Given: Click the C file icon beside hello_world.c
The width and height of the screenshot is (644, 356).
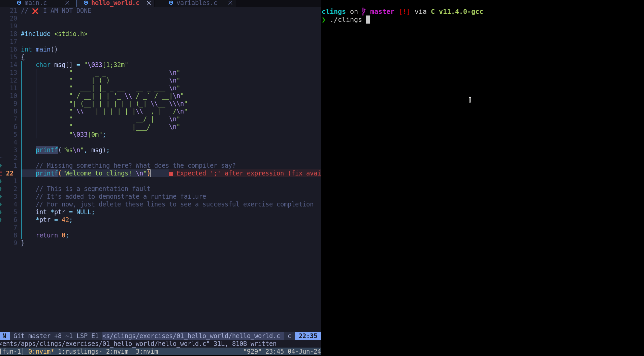Looking at the screenshot, I should [x=86, y=3].
